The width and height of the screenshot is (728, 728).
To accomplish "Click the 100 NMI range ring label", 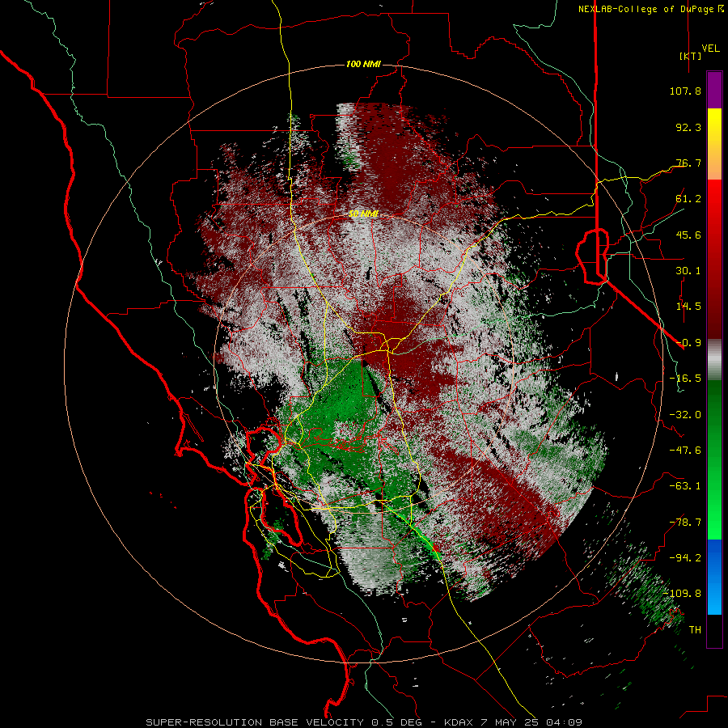I will [x=363, y=64].
